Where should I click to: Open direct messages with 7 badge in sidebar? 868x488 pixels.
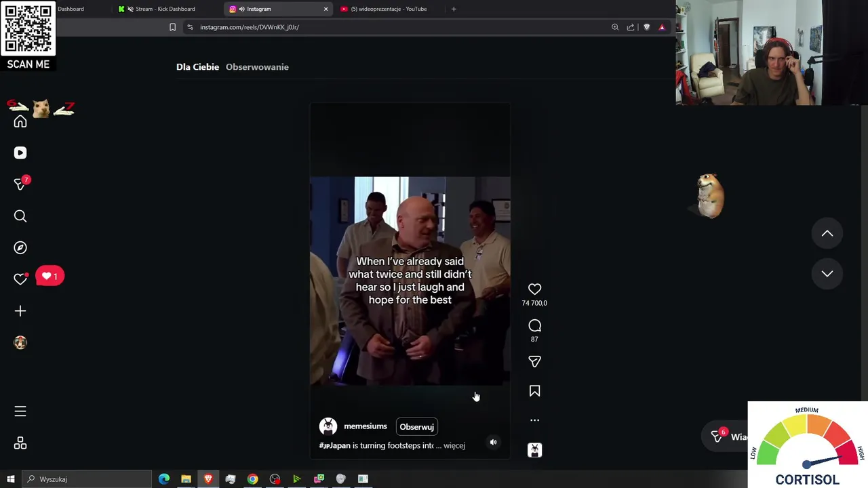(x=20, y=184)
